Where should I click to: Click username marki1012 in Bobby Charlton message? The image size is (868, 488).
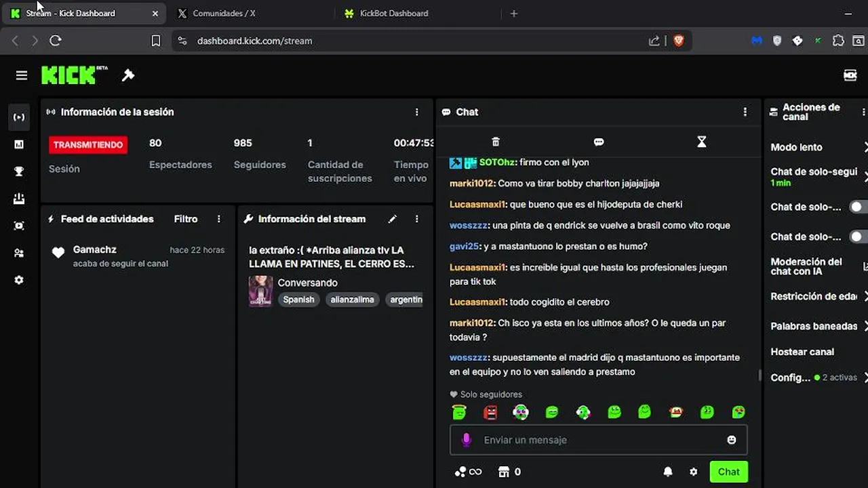472,183
